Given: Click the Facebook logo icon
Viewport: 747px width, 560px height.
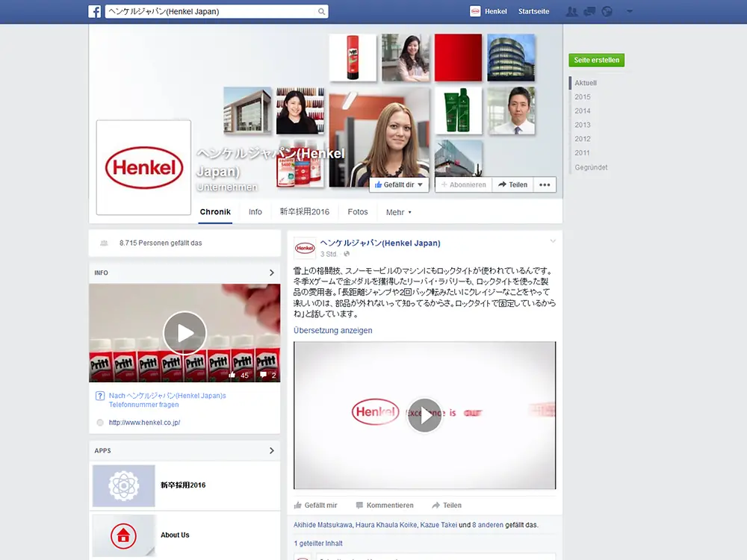Looking at the screenshot, I should (x=94, y=11).
